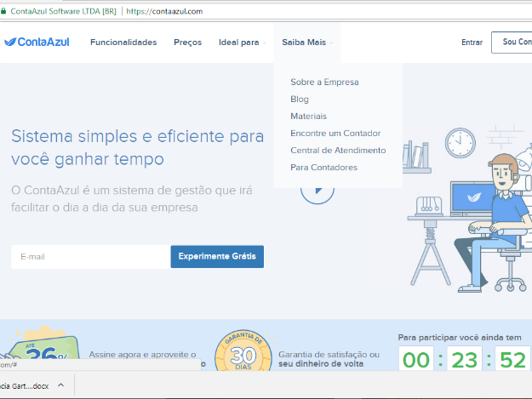Choose Materiais in the dropdown list
Screen dimensions: 532x399
point(308,117)
